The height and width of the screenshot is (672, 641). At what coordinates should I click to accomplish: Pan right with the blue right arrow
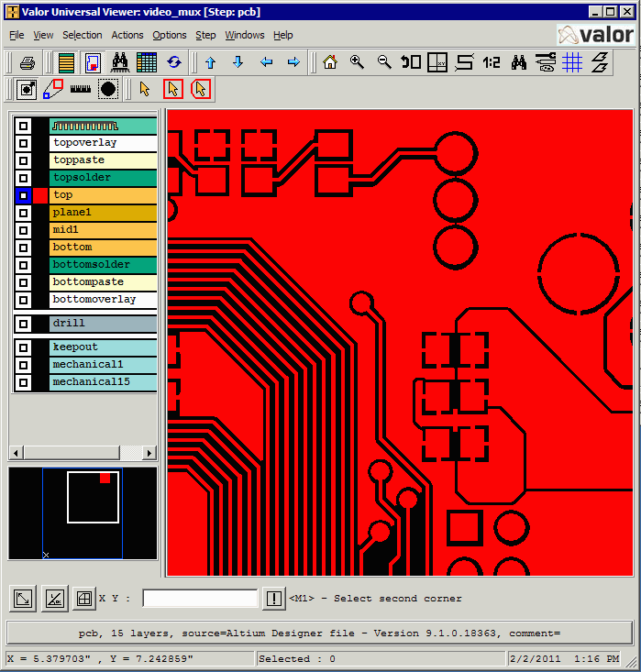pyautogui.click(x=293, y=63)
